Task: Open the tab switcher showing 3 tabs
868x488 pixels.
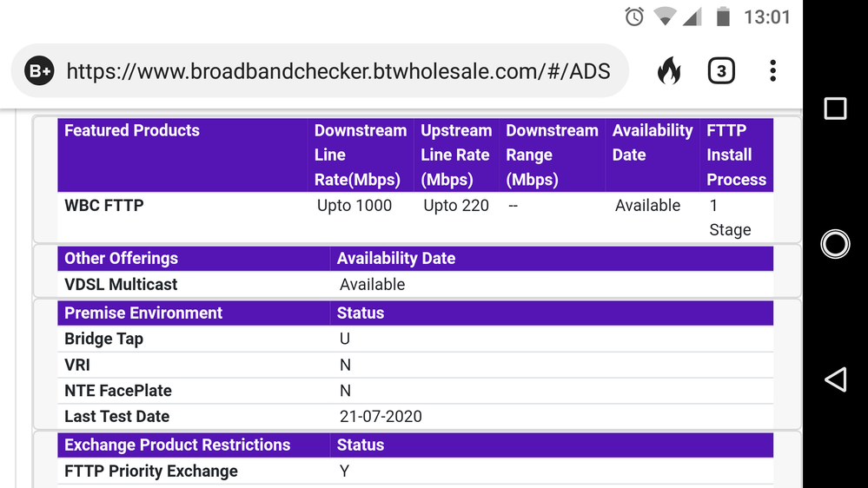Action: 721,71
